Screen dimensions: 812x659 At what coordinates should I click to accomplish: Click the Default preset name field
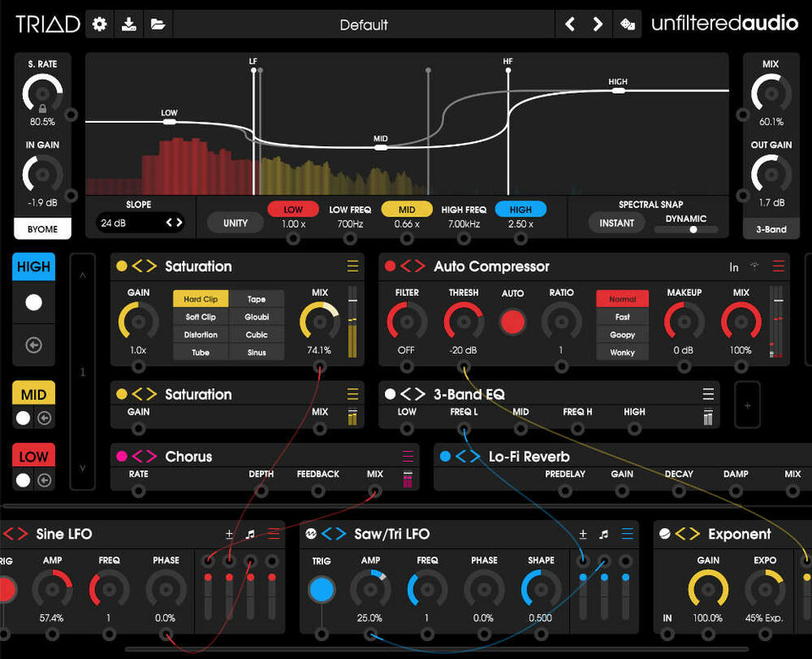tap(364, 24)
